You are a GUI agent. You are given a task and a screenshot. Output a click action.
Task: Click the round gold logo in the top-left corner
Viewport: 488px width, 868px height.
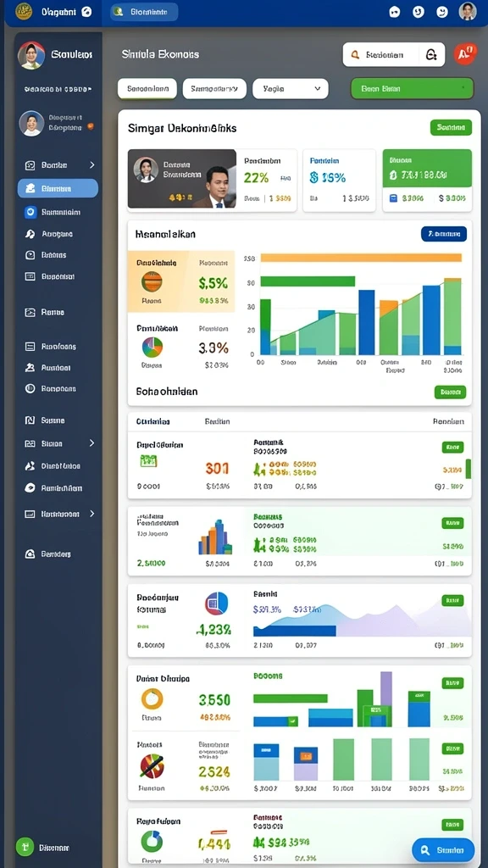(24, 12)
